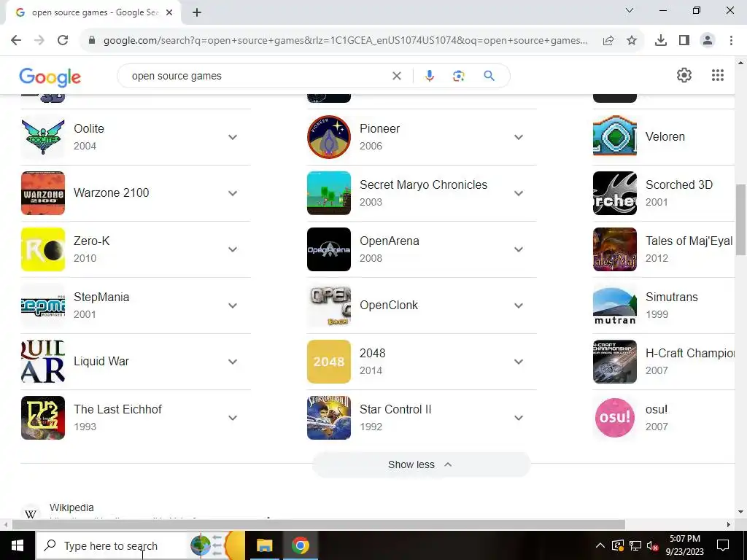Share this page icon in address bar
747x560 pixels.
[x=608, y=41]
